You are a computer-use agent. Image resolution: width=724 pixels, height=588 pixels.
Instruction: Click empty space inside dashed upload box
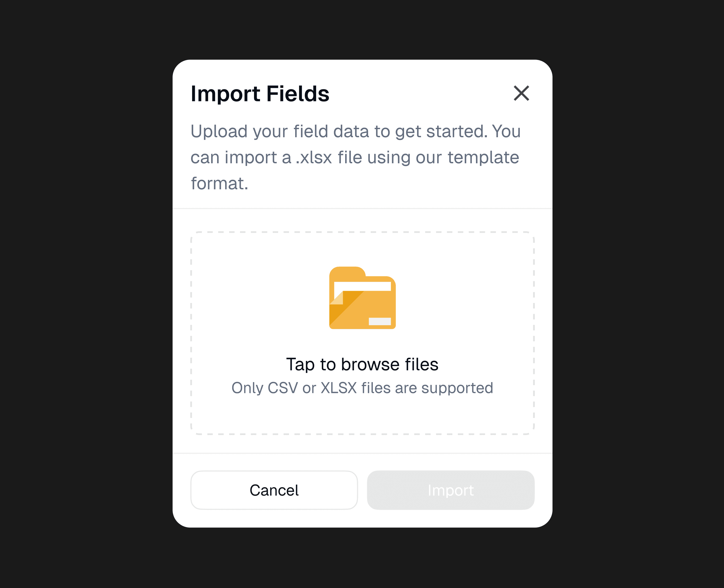click(258, 305)
